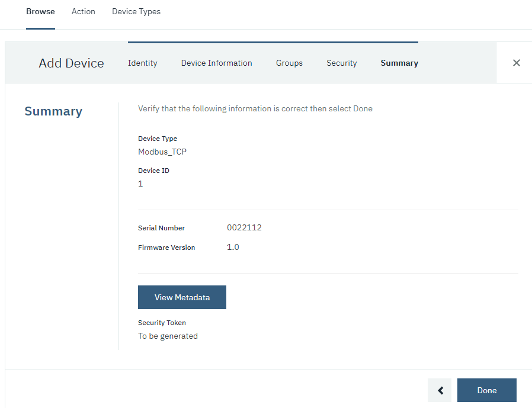532x408 pixels.
Task: Close the Add Device wizard
Action: [516, 62]
